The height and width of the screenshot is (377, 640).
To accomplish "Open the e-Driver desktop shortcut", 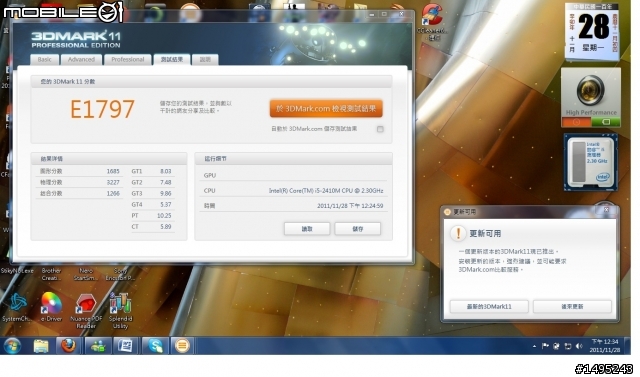I will (x=51, y=308).
